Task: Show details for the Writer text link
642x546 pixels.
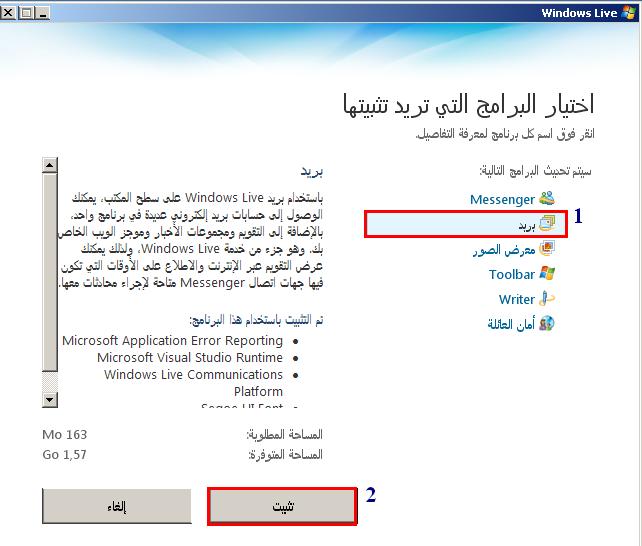Action: point(517,300)
